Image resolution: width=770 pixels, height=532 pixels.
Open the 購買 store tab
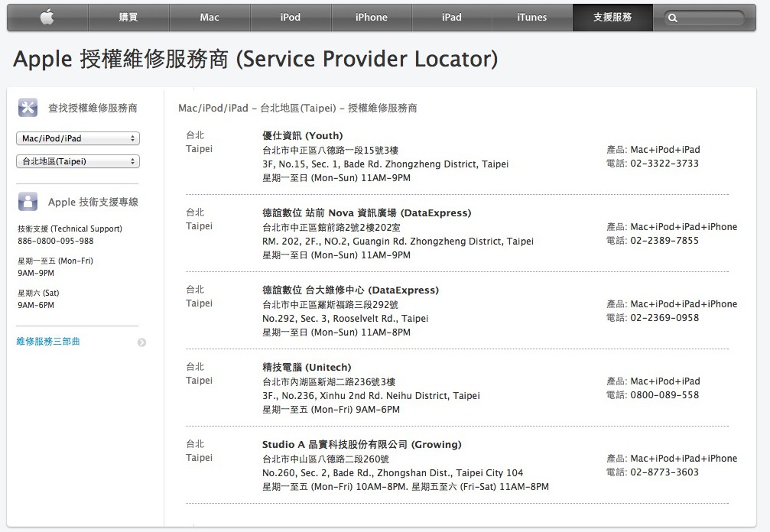pos(128,17)
